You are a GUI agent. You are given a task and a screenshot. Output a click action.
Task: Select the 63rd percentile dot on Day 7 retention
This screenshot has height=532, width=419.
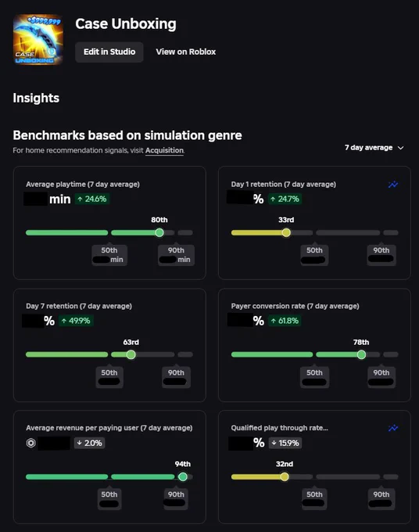tap(131, 354)
